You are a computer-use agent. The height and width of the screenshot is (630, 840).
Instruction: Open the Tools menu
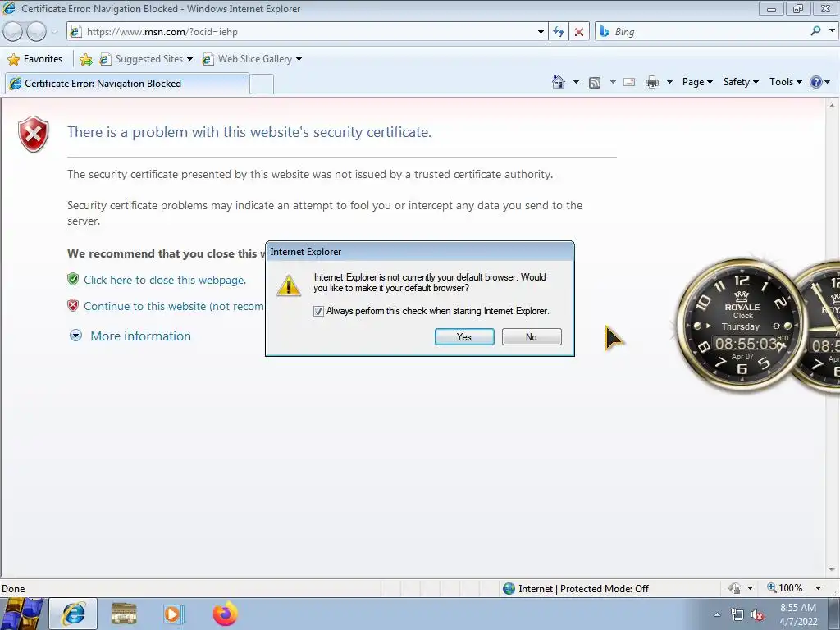[785, 82]
